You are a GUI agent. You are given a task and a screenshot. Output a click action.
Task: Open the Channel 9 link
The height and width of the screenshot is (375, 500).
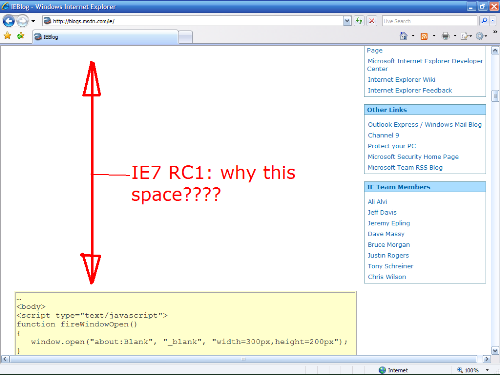[x=383, y=135]
